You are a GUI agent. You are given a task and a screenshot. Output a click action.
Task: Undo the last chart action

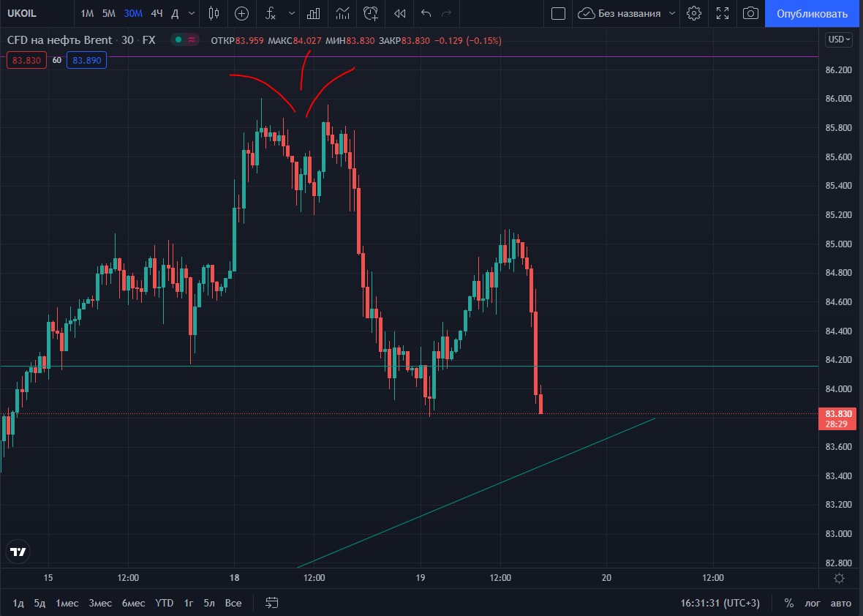pos(426,13)
